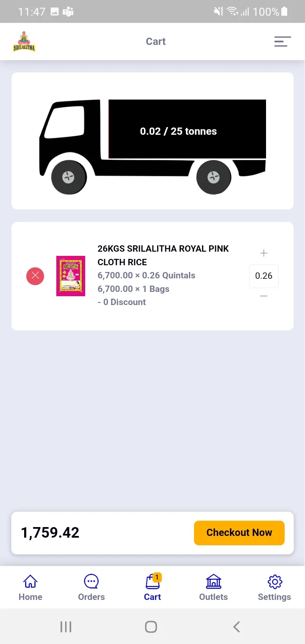The height and width of the screenshot is (644, 305).
Task: Tap product name Royal Pink Cloth Rice
Action: click(x=163, y=255)
